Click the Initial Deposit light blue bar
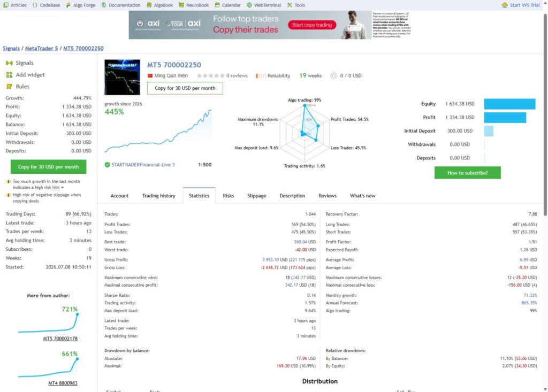548x392 pixels. 489,130
